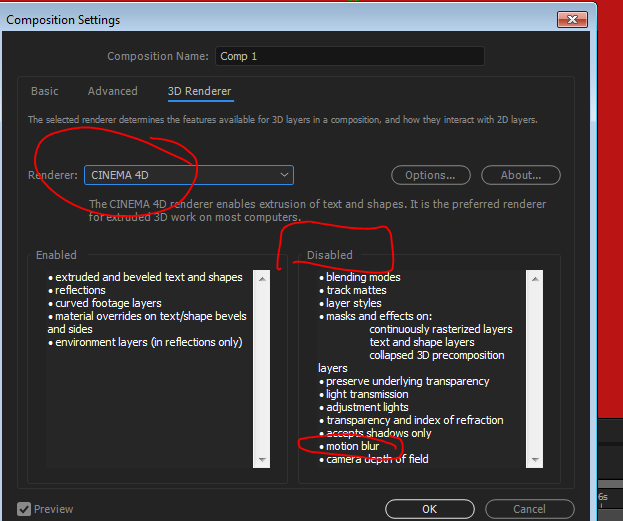Click the 'adjustment lights' entry
Screen dimensions: 623x521
tap(364, 407)
